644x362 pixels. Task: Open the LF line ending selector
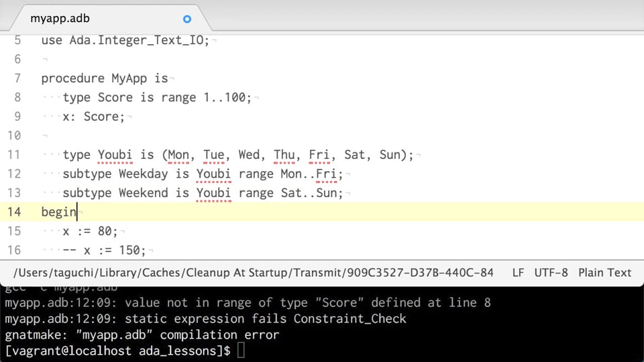(518, 273)
